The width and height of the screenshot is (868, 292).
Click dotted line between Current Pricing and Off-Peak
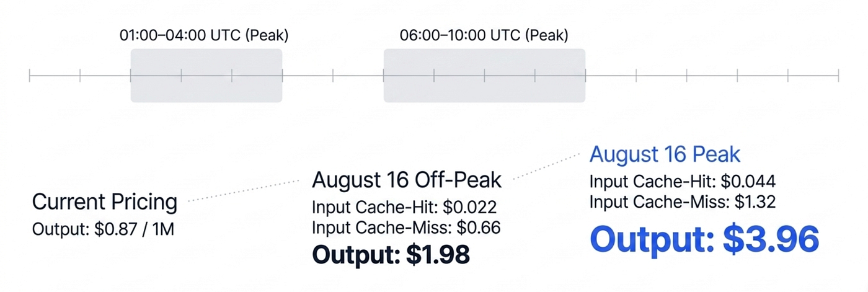coord(243,192)
